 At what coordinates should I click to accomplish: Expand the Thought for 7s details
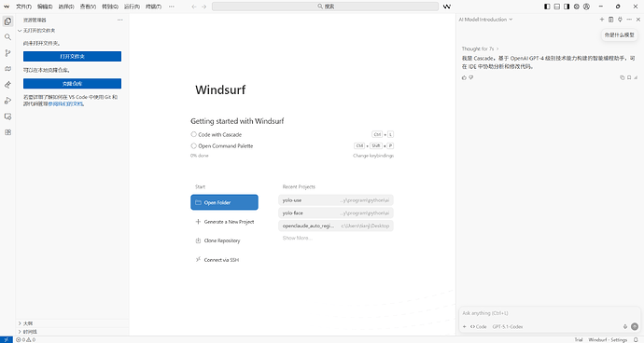click(x=480, y=48)
